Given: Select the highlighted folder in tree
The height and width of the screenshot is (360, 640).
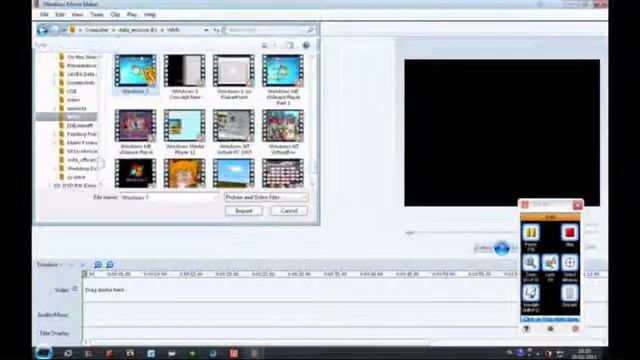Looking at the screenshot, I should point(67,117).
